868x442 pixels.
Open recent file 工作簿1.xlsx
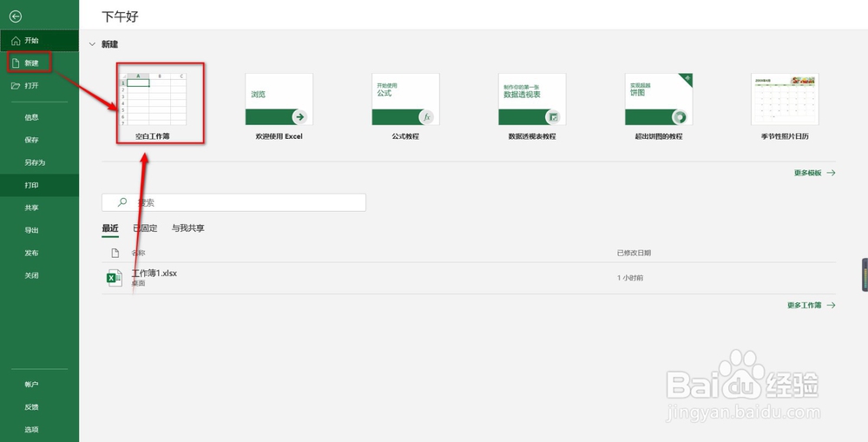(x=469, y=278)
